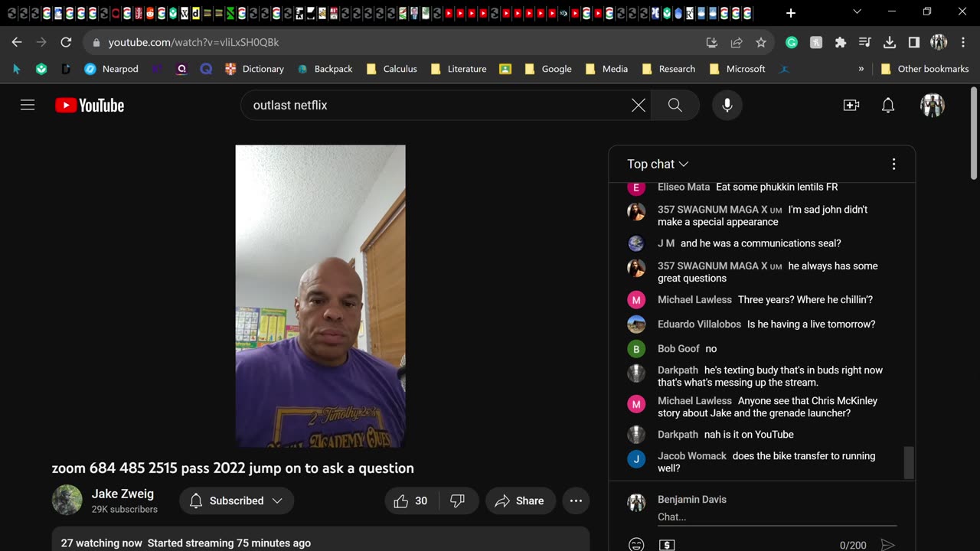Send the chat message
Screen dimensions: 980x551
887,545
